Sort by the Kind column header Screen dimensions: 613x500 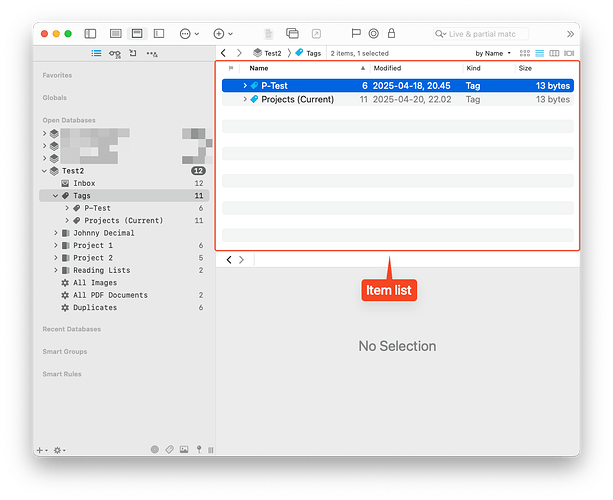(x=473, y=68)
